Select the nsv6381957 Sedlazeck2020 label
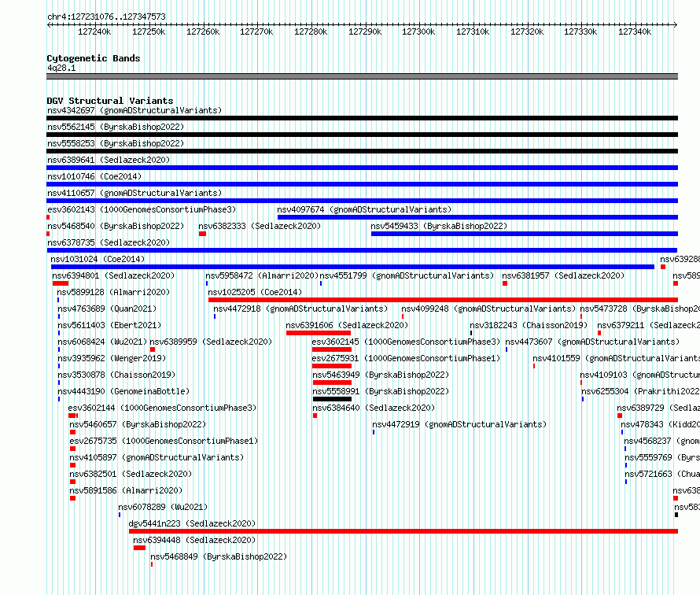The height and width of the screenshot is (595, 700). coord(563,275)
